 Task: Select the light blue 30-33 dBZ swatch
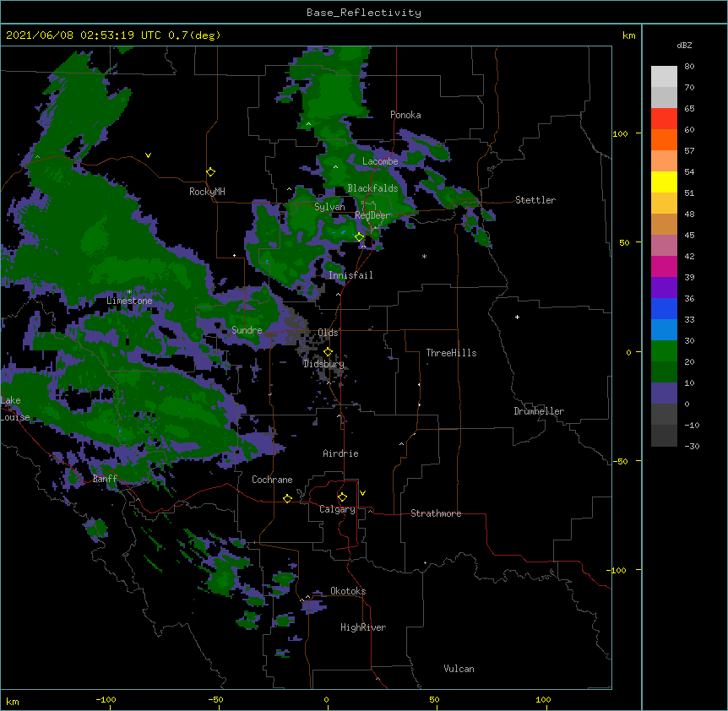tap(664, 330)
